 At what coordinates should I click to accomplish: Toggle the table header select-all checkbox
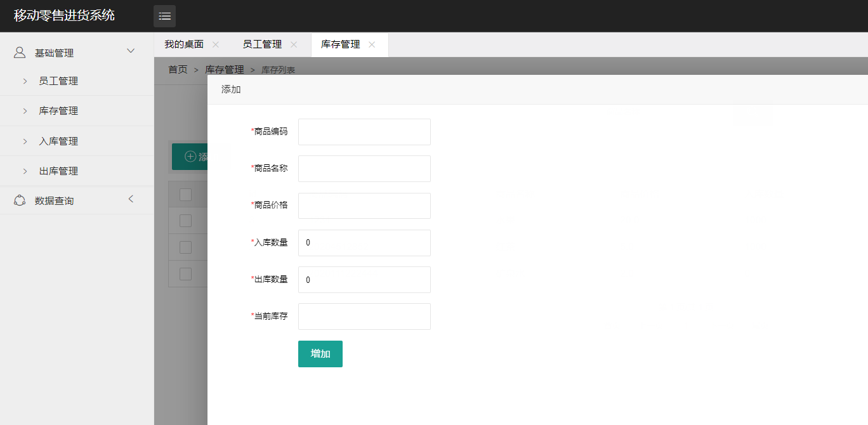[185, 195]
